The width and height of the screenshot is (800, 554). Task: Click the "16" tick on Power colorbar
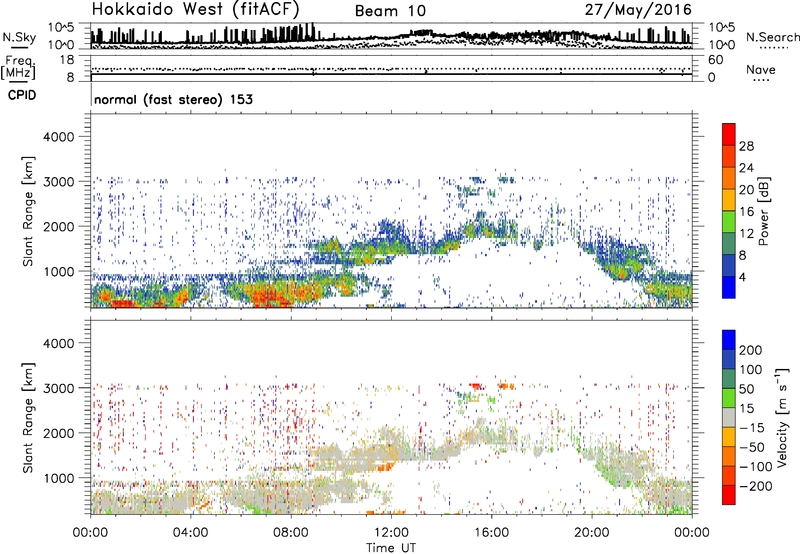pos(746,212)
